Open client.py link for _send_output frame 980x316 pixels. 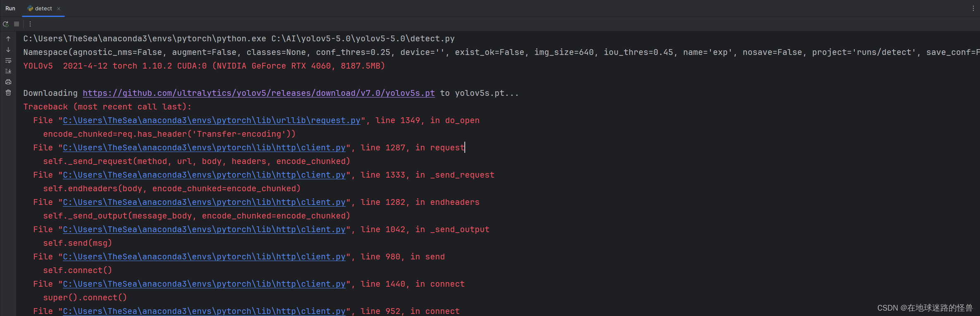pos(204,230)
